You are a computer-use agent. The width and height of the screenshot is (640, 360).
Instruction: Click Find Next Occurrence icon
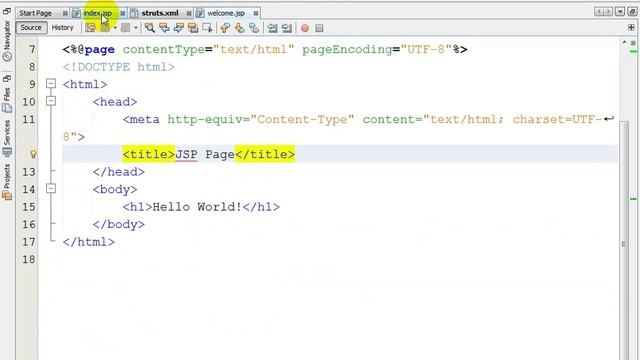click(x=178, y=28)
